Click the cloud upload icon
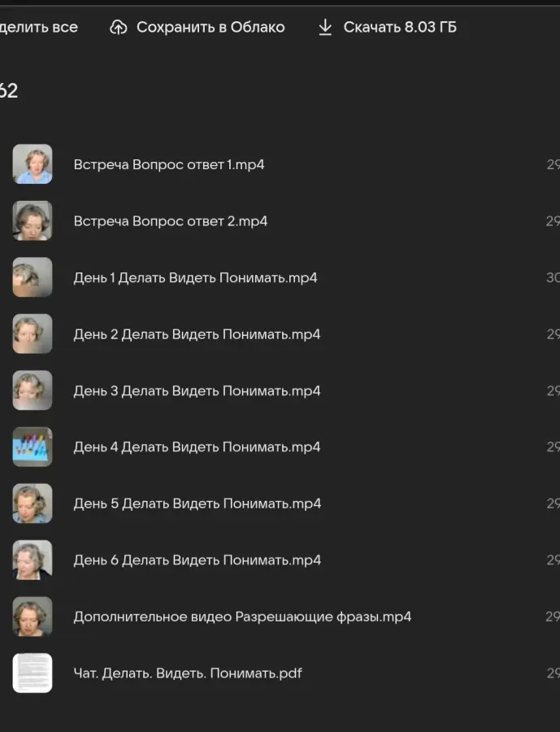 [118, 28]
